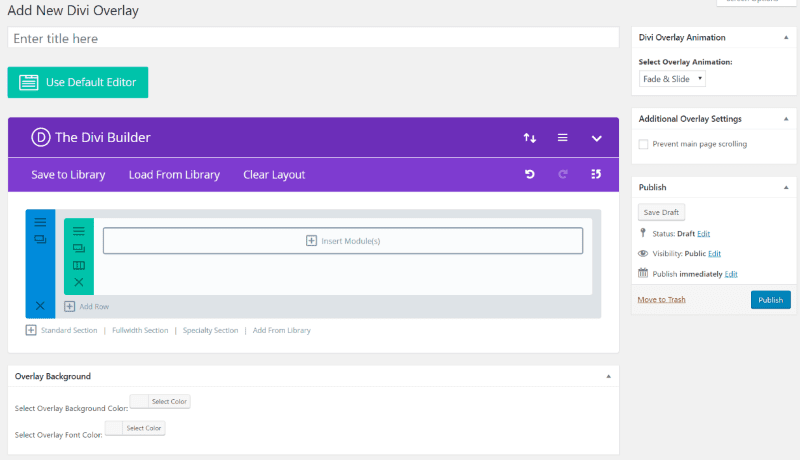Add a Standard Section
This screenshot has height=460, width=800.
(69, 330)
